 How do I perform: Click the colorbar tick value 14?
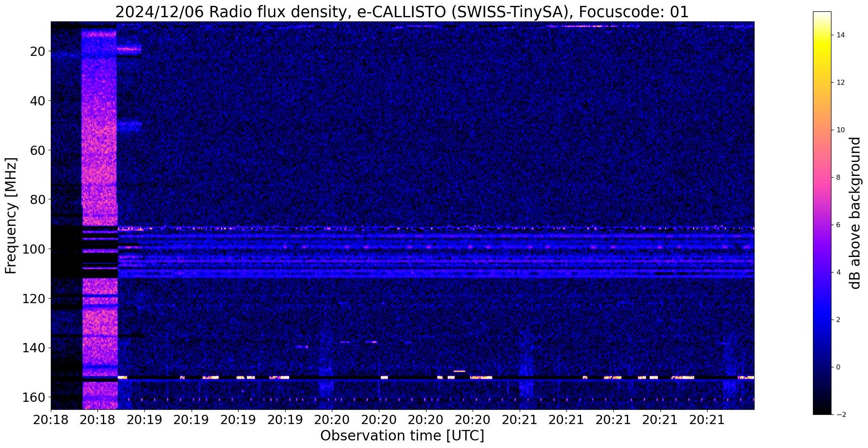pos(840,35)
